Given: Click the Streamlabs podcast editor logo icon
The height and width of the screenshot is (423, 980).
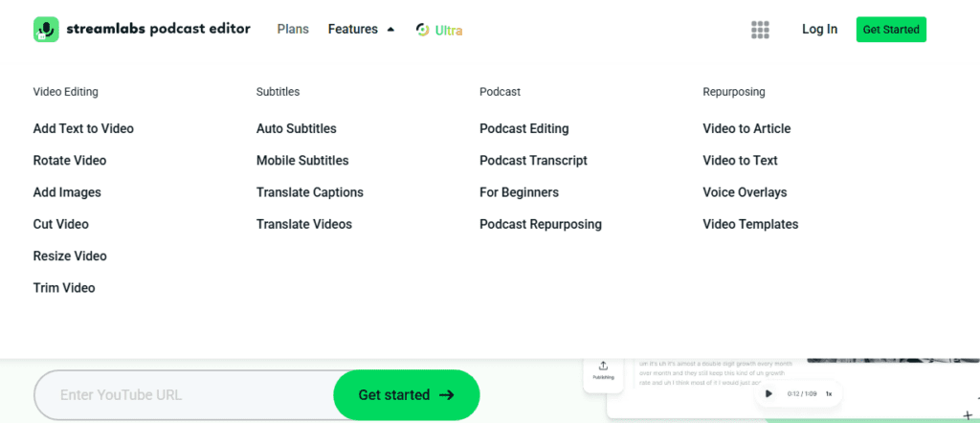Looking at the screenshot, I should [x=46, y=30].
